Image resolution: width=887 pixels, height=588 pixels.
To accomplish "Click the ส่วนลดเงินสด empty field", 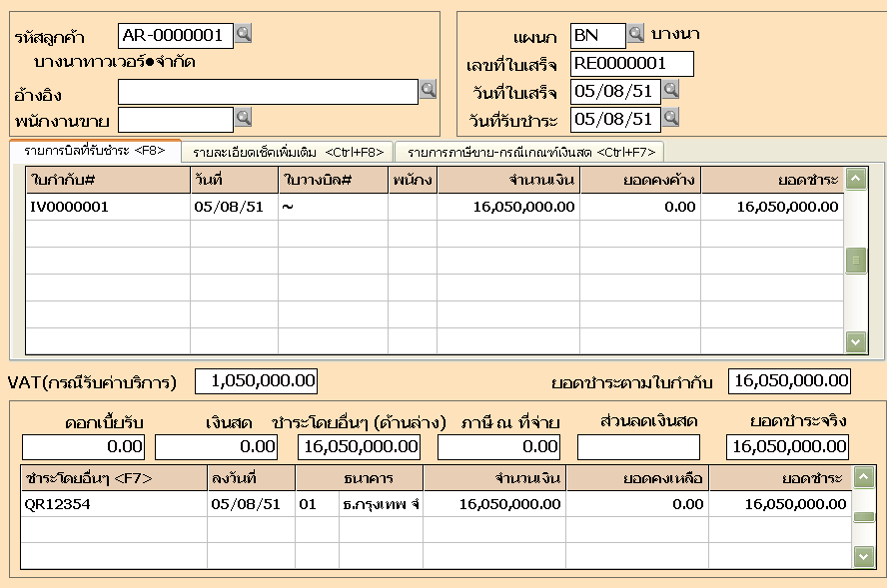I will point(638,447).
